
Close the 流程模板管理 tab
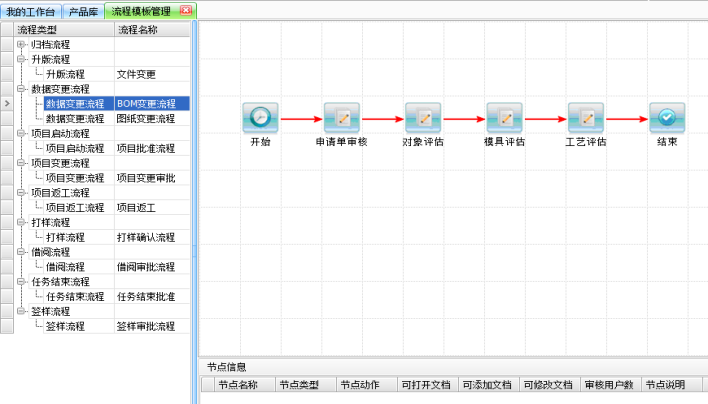click(x=186, y=10)
